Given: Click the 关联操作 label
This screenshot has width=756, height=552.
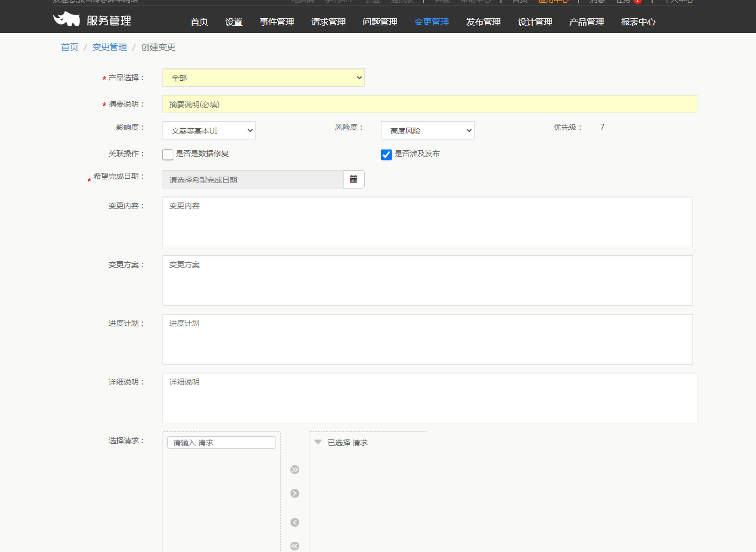Looking at the screenshot, I should point(126,153).
